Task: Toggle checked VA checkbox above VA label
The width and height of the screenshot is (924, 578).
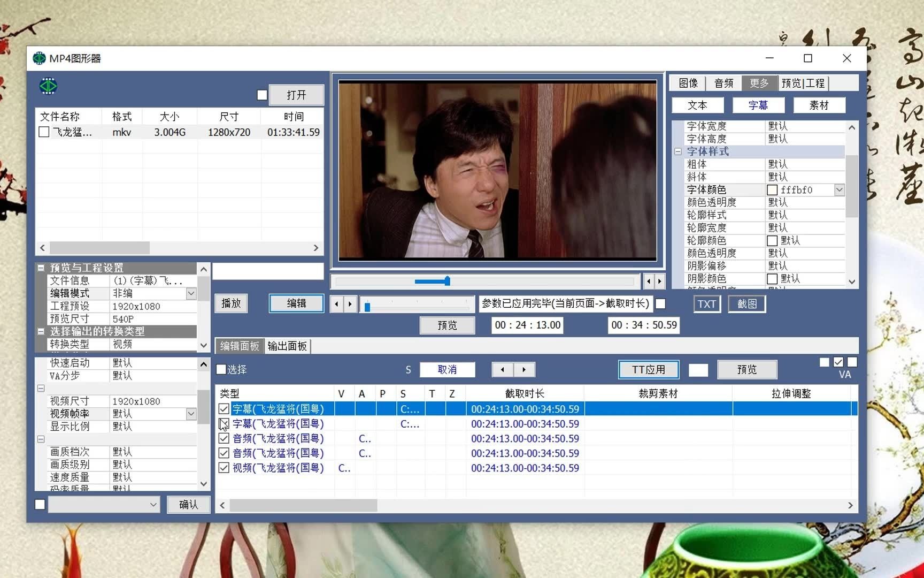Action: click(838, 362)
